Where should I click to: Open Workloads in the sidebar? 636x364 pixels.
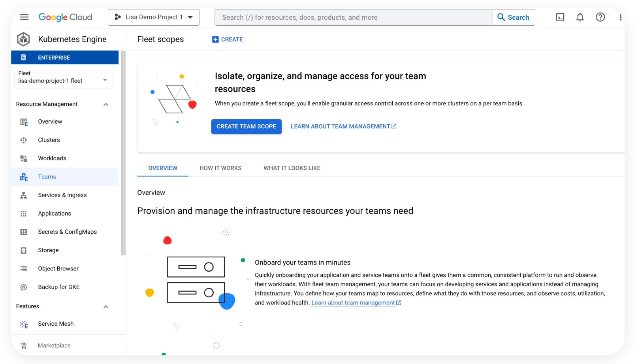click(x=65, y=158)
